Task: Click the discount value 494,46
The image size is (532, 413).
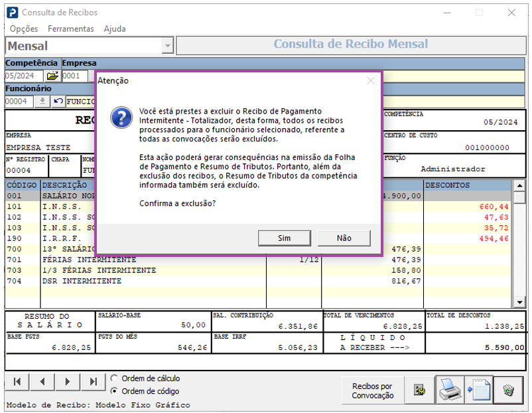Action: 494,238
